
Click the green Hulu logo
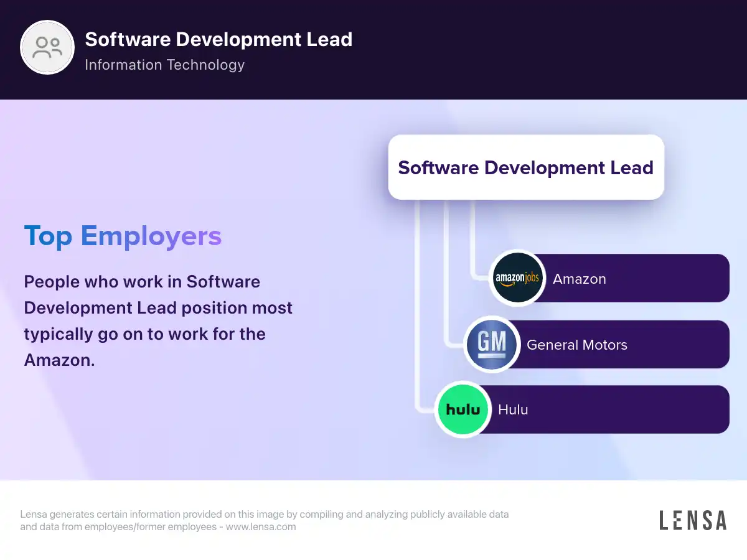pos(463,409)
